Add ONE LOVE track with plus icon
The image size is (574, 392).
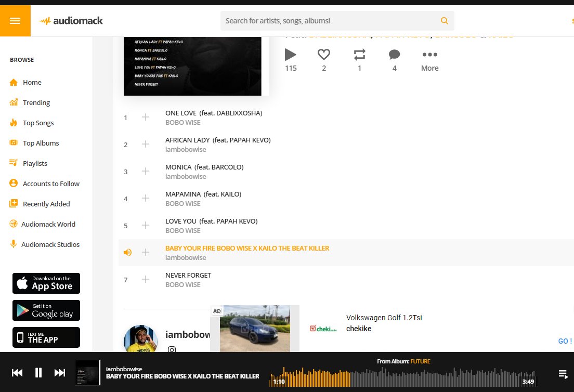pos(146,117)
